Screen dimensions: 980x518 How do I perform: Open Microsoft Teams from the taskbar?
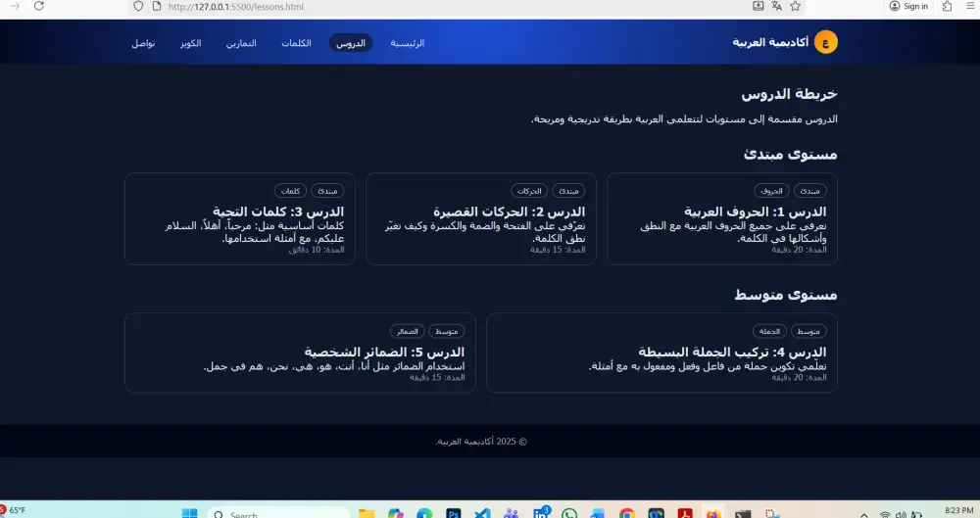[x=512, y=514]
